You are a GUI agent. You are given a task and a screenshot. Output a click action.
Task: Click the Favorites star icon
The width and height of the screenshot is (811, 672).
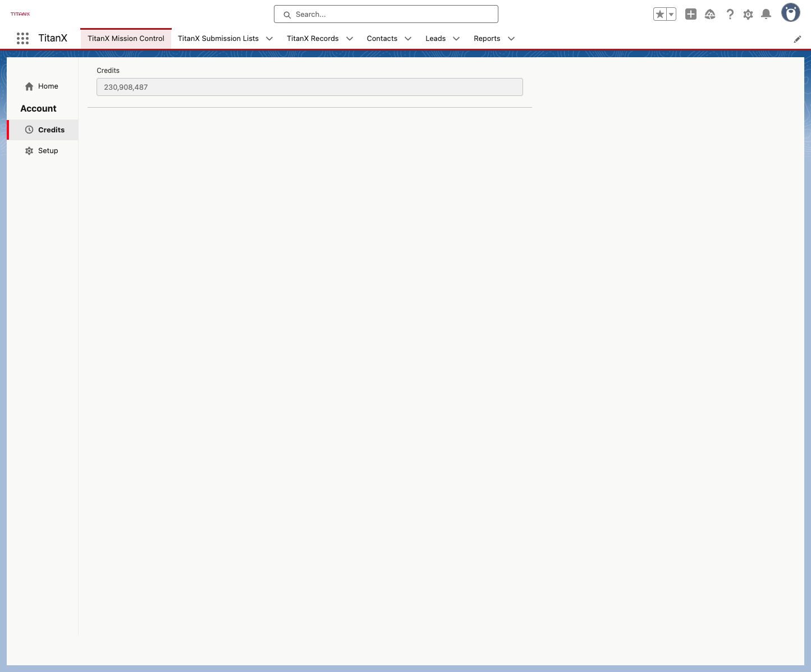tap(660, 15)
